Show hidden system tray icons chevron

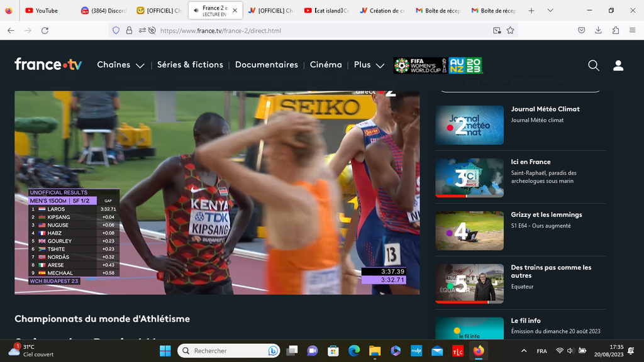coord(524,351)
